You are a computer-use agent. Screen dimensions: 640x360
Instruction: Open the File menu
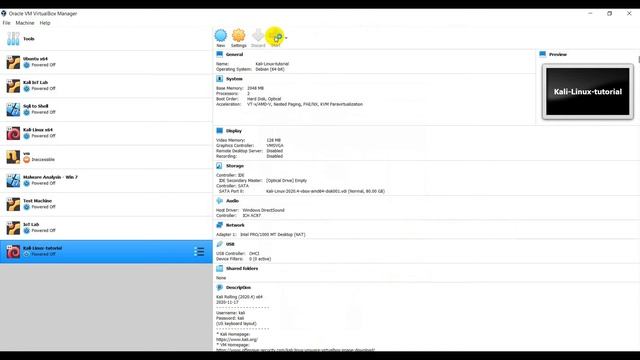(x=7, y=23)
